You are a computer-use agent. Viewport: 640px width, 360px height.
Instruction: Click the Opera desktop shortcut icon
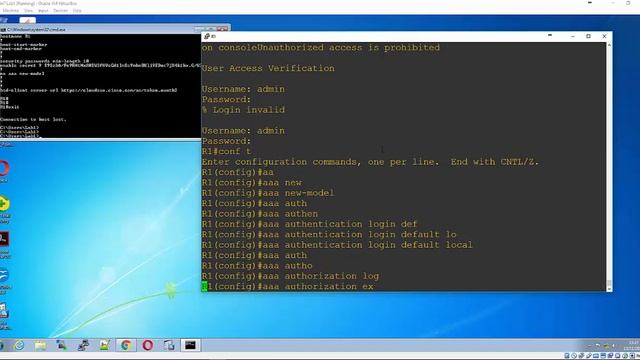(x=4, y=168)
